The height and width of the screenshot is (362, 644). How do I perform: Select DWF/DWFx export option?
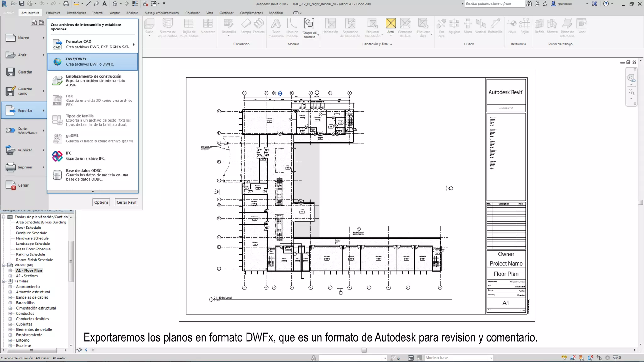pyautogui.click(x=92, y=62)
